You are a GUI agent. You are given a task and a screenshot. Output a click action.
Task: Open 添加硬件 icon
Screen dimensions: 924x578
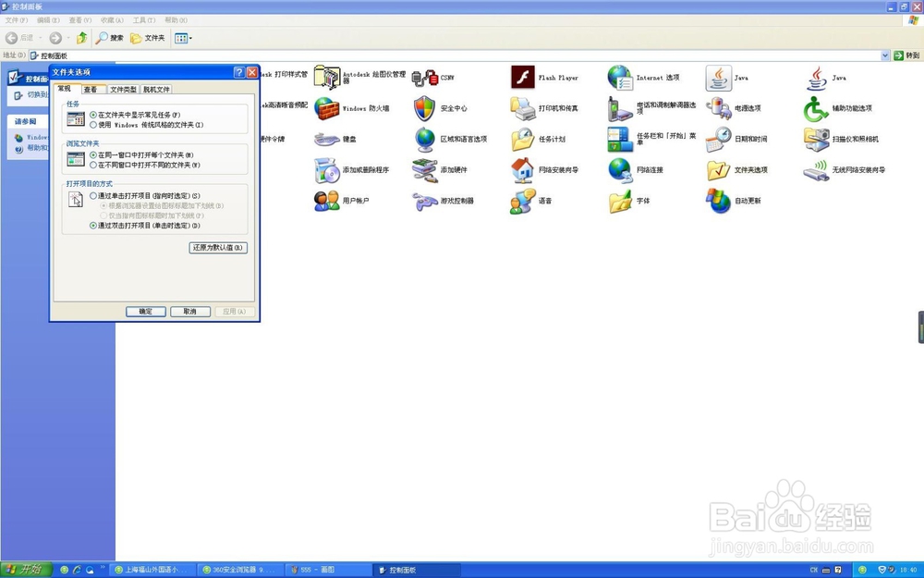pyautogui.click(x=424, y=170)
